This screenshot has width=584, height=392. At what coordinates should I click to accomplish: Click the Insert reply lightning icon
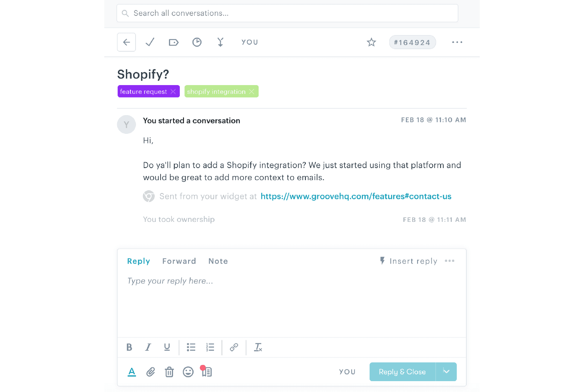383,261
